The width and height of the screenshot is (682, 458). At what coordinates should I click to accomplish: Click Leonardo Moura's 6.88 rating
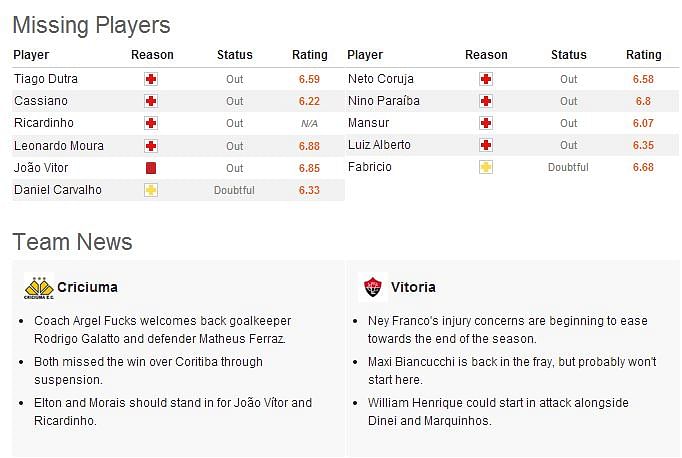pyautogui.click(x=309, y=146)
